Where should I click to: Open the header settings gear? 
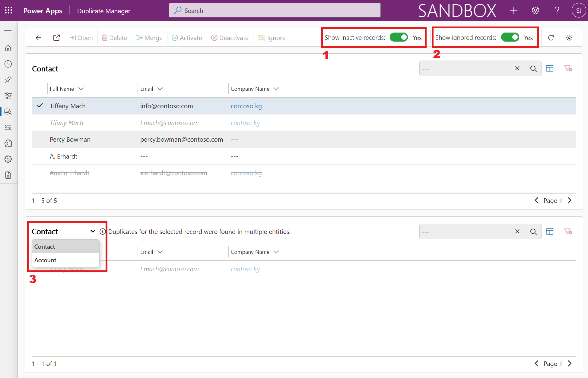point(536,11)
